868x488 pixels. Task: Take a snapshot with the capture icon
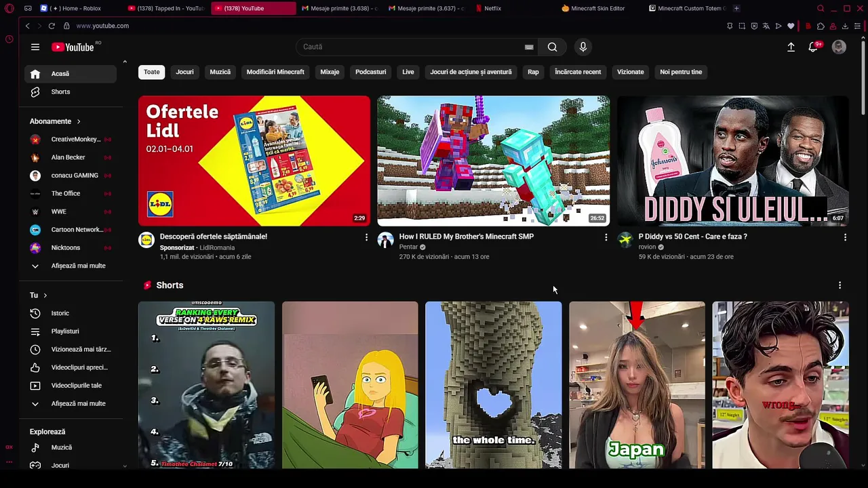(x=742, y=26)
